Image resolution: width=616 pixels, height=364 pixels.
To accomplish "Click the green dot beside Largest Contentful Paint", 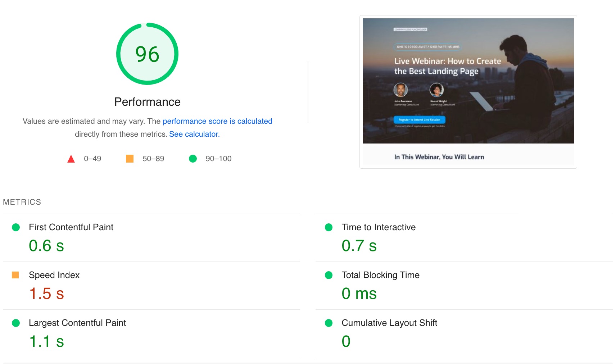I will point(16,323).
